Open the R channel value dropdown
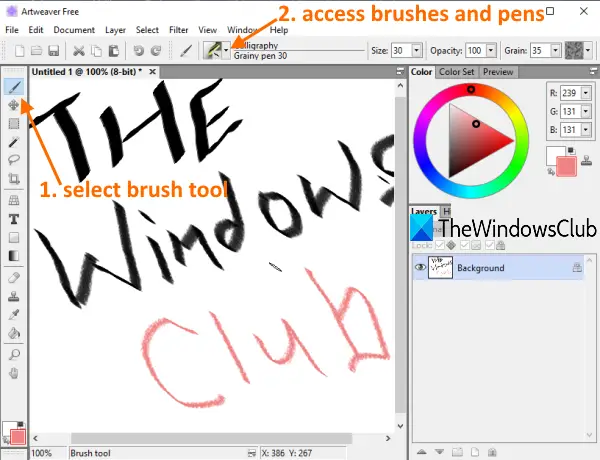The height and width of the screenshot is (460, 600). tap(585, 93)
